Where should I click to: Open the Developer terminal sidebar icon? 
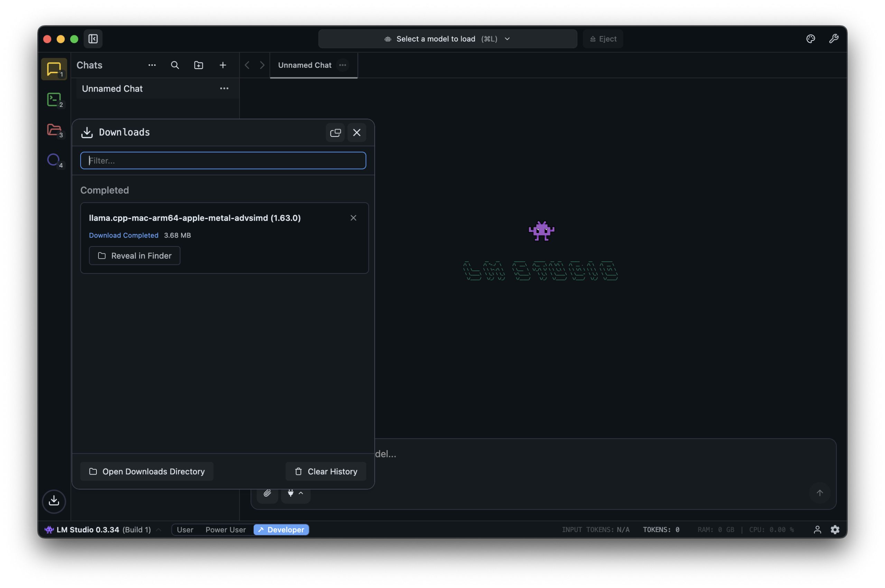pos(54,100)
